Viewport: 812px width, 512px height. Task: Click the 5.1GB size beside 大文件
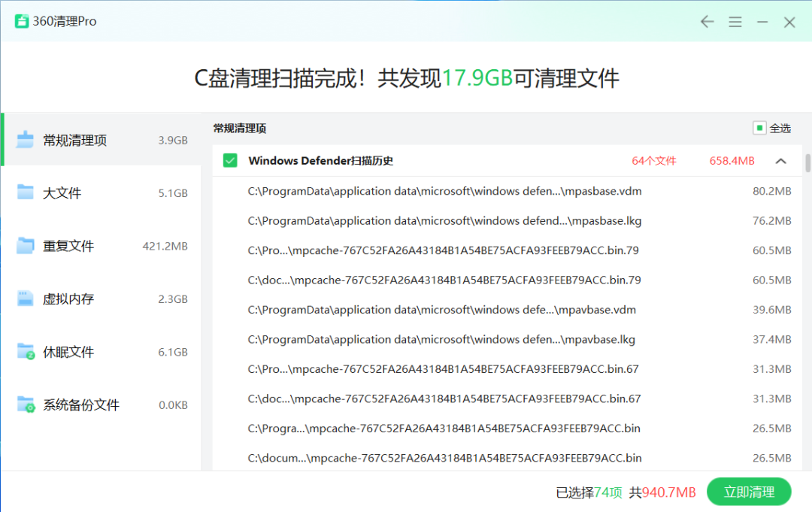pos(173,193)
